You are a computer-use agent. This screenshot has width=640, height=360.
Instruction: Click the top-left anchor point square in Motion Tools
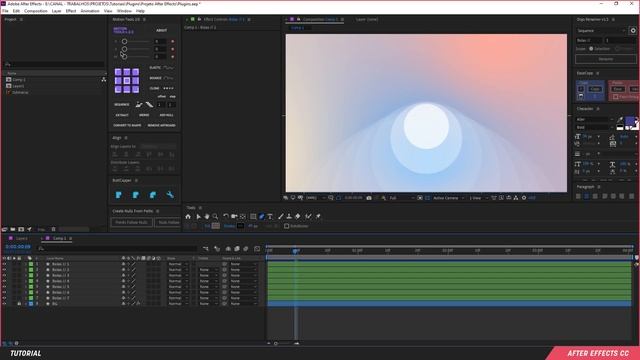[118, 72]
